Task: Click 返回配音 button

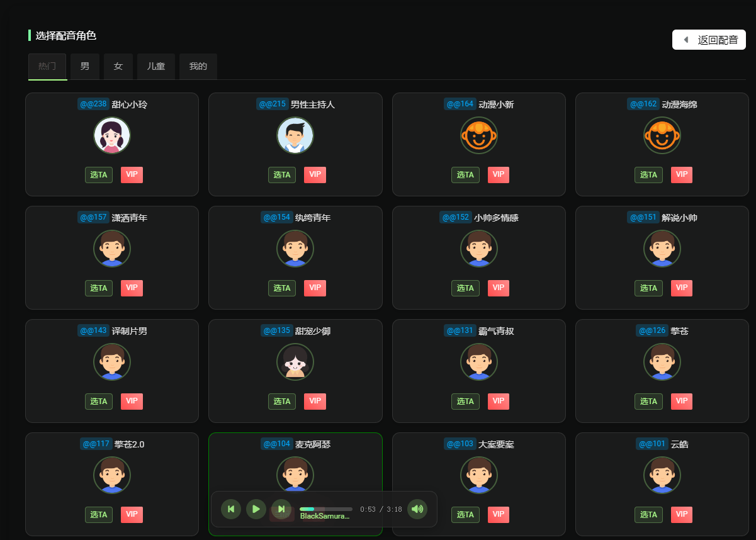Action: click(709, 40)
